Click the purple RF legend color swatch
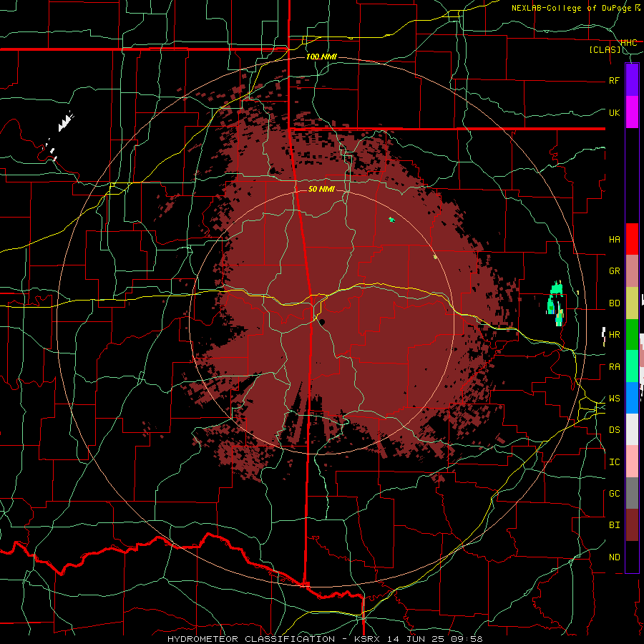 [x=632, y=80]
